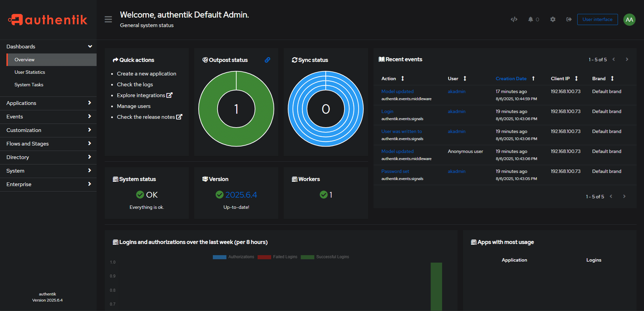
Task: Click the Up-to-date! text
Action: click(x=236, y=207)
